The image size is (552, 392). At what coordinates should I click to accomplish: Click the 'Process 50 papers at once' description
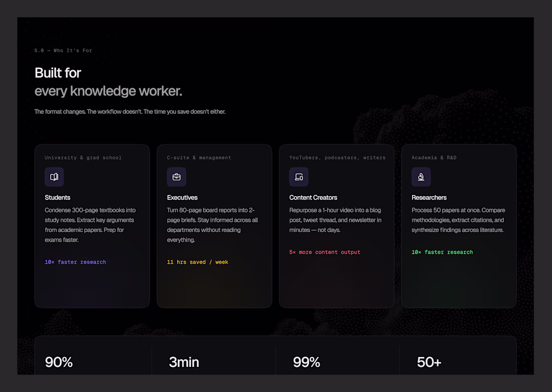coord(458,220)
